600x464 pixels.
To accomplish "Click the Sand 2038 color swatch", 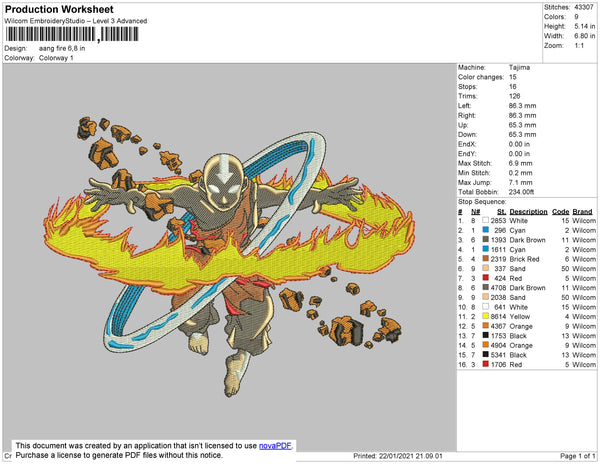I will [x=486, y=297].
